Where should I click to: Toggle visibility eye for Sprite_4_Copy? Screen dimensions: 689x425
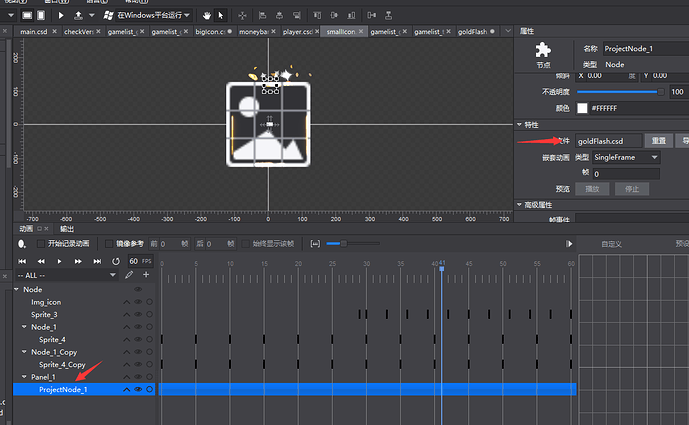(138, 364)
